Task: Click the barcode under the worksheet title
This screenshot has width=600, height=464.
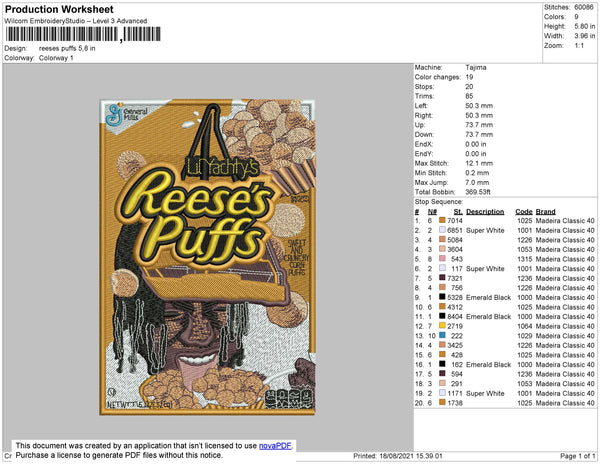Action: 83,34
